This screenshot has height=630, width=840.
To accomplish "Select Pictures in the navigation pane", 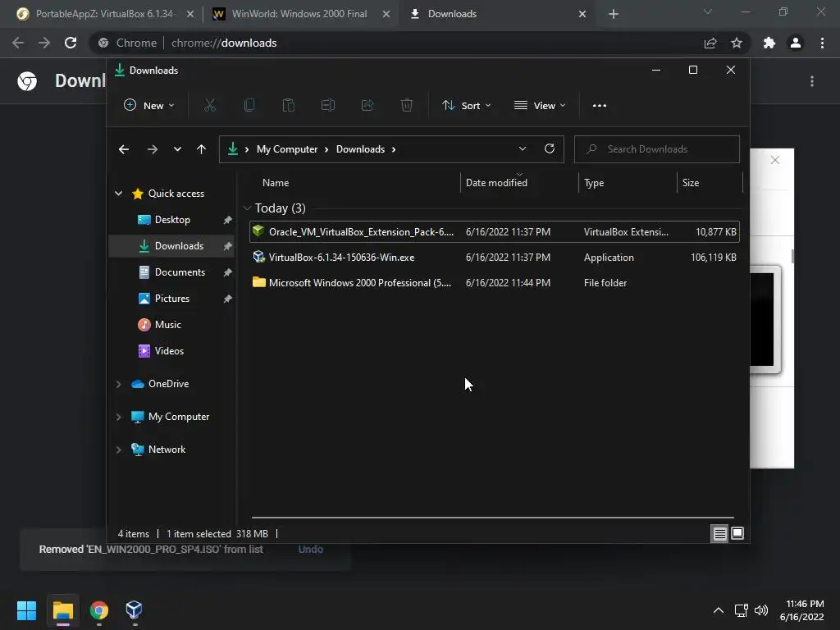I will click(172, 299).
